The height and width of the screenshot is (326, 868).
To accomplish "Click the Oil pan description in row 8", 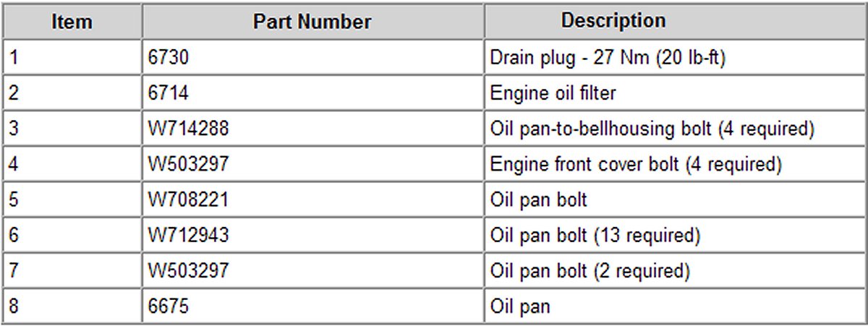I will [520, 306].
